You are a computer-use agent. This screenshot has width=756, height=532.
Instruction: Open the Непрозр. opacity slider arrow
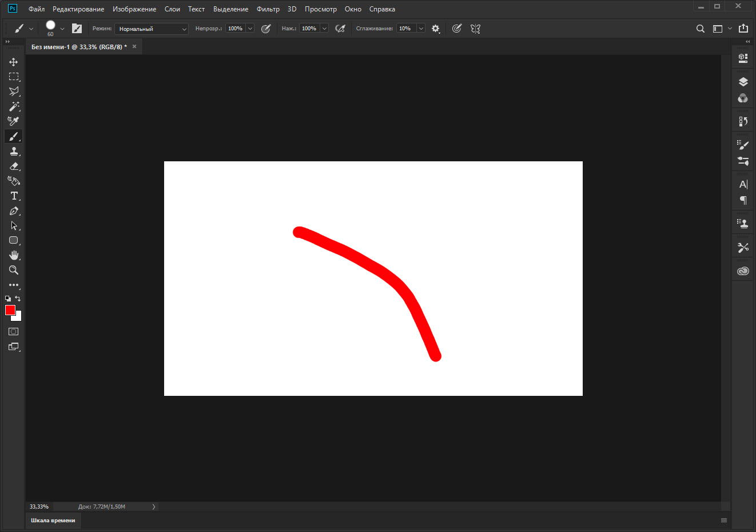coord(250,29)
